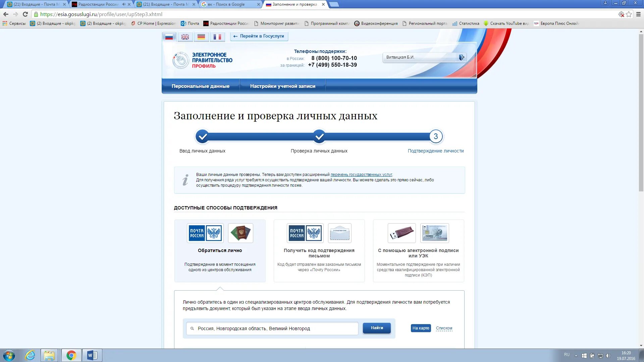Click the completed step one checkmark
Image resolution: width=644 pixels, height=362 pixels.
(x=202, y=136)
